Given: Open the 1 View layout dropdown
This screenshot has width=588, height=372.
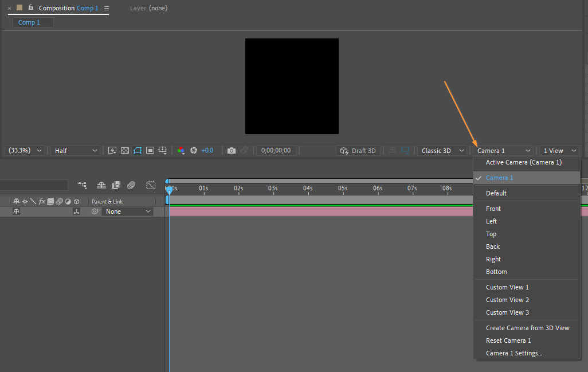Looking at the screenshot, I should [559, 151].
